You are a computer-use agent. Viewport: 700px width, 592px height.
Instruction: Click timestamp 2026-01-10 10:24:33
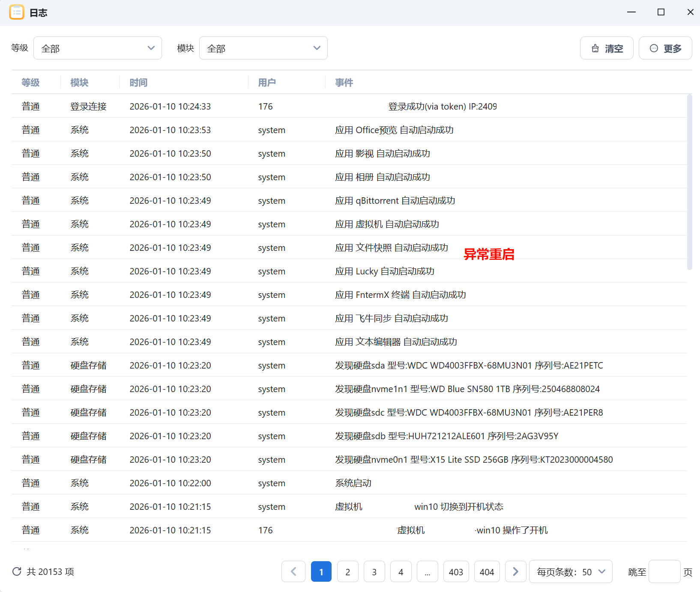170,106
